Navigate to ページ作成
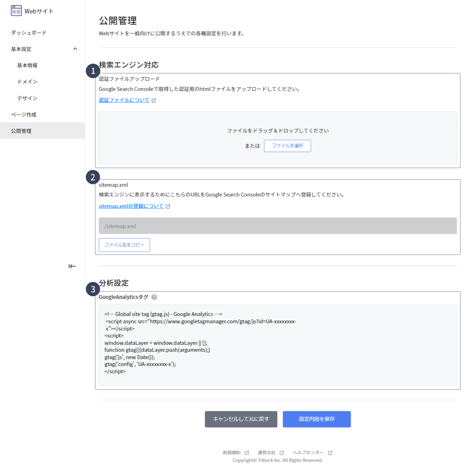Image resolution: width=465 pixels, height=476 pixels. point(23,115)
